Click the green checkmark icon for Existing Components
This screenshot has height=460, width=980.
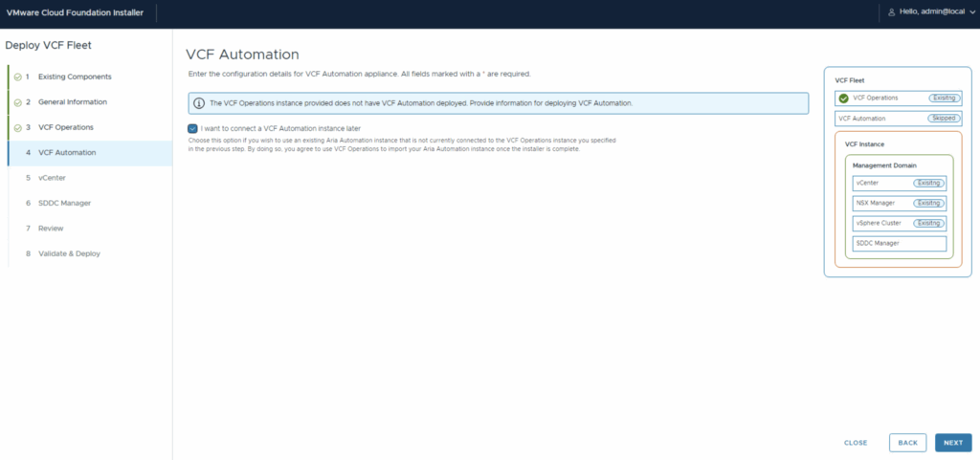[18, 77]
